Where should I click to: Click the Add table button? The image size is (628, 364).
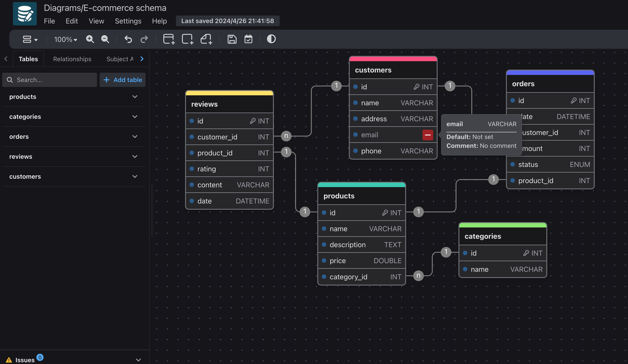click(x=123, y=80)
